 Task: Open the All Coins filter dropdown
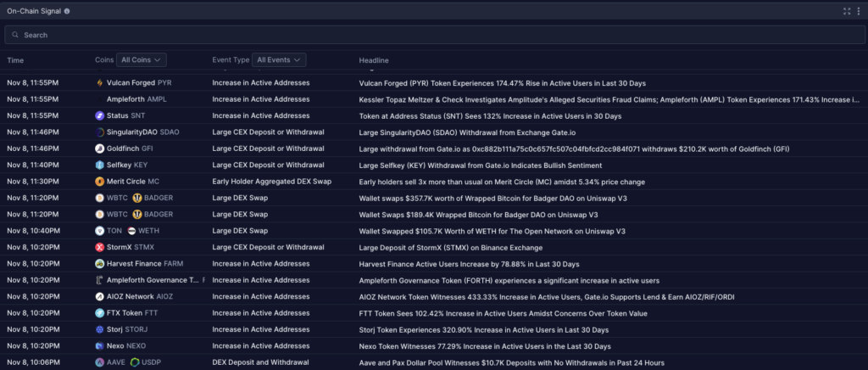(x=142, y=59)
